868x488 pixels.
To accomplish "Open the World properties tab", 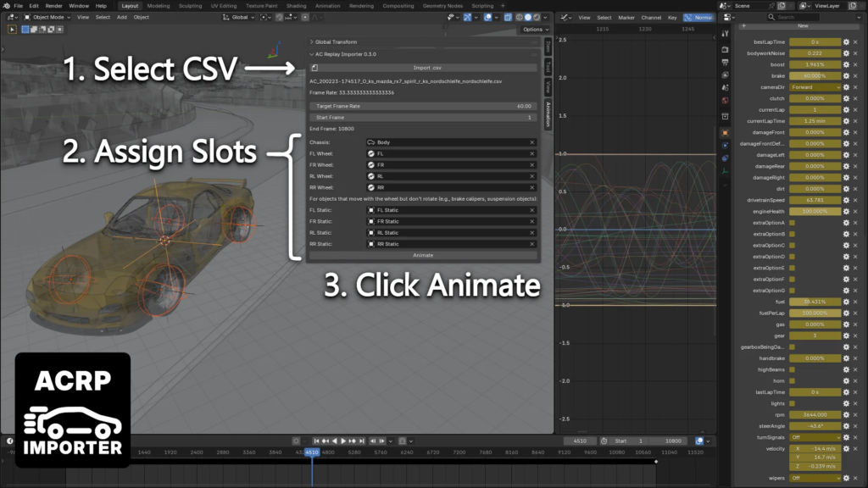I will (x=726, y=101).
